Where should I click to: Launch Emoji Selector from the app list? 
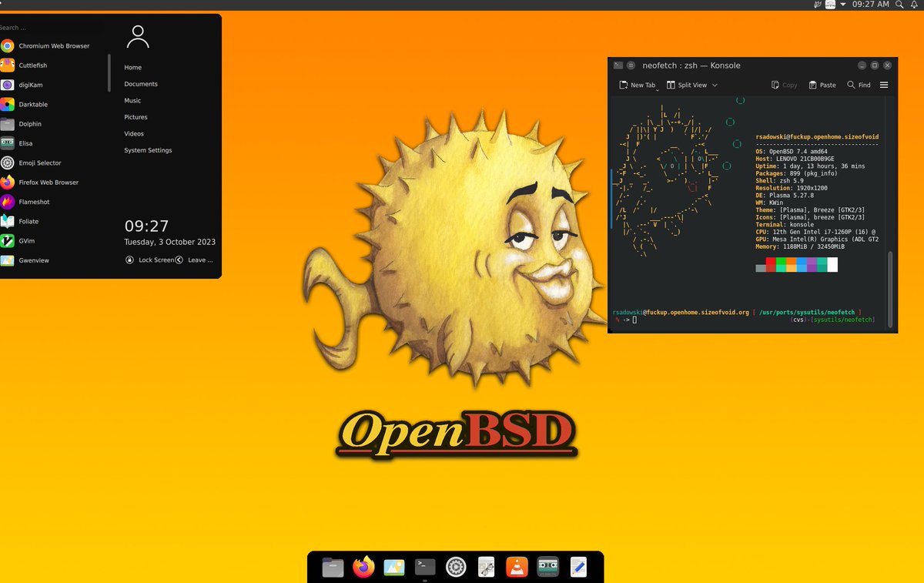(x=52, y=163)
